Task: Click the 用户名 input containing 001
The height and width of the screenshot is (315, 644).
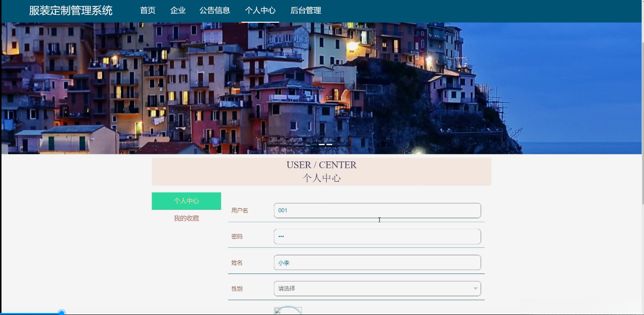Action: [377, 210]
